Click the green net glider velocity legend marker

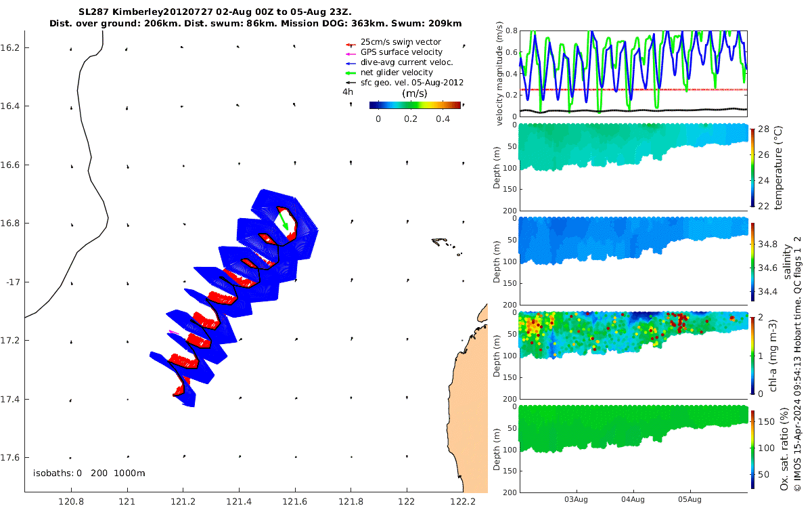(x=350, y=72)
